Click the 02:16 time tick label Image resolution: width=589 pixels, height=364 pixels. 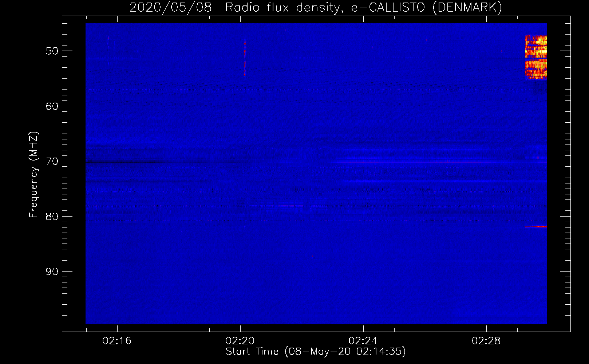click(x=117, y=341)
